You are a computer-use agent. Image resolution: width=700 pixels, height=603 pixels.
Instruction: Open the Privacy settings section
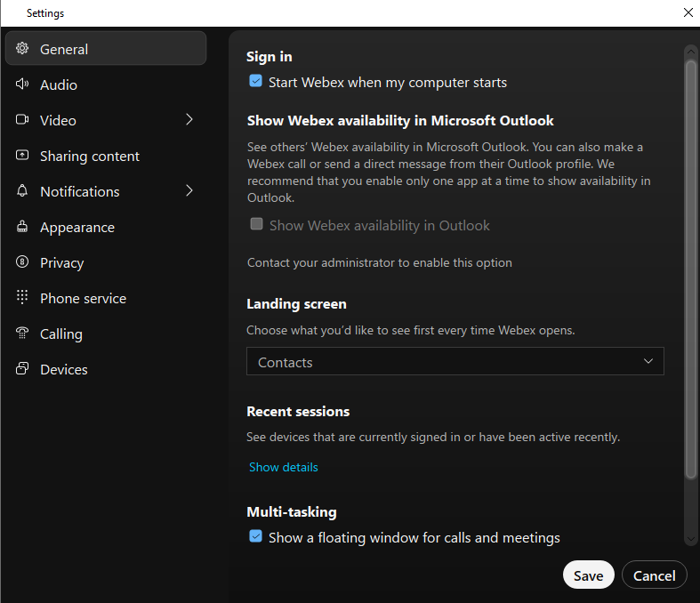click(x=61, y=262)
